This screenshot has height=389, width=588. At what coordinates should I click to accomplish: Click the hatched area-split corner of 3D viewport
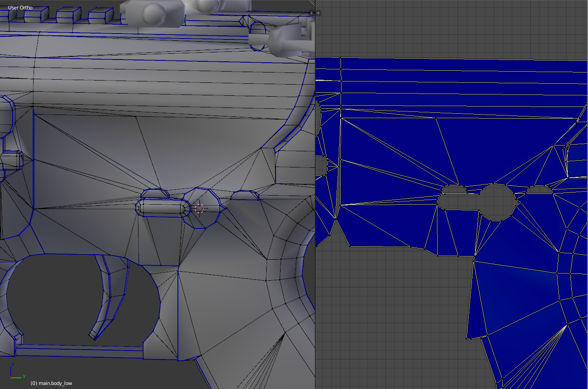tap(312, 3)
